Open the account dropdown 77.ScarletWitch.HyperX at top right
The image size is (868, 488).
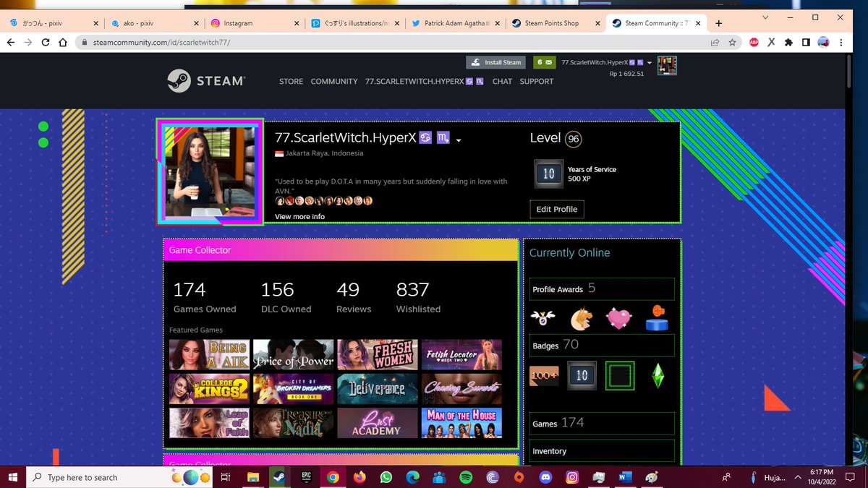(606, 62)
